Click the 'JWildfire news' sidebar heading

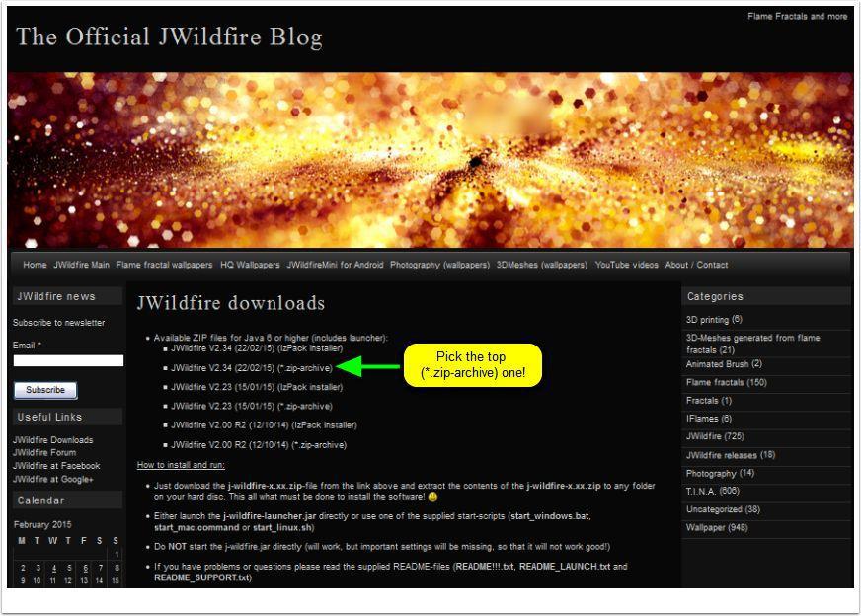56,296
